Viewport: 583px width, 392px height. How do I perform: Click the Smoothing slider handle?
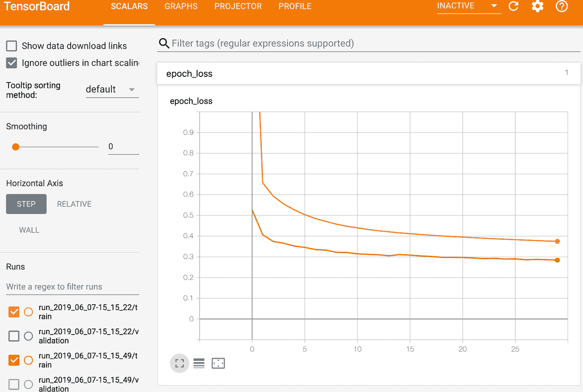click(x=16, y=147)
